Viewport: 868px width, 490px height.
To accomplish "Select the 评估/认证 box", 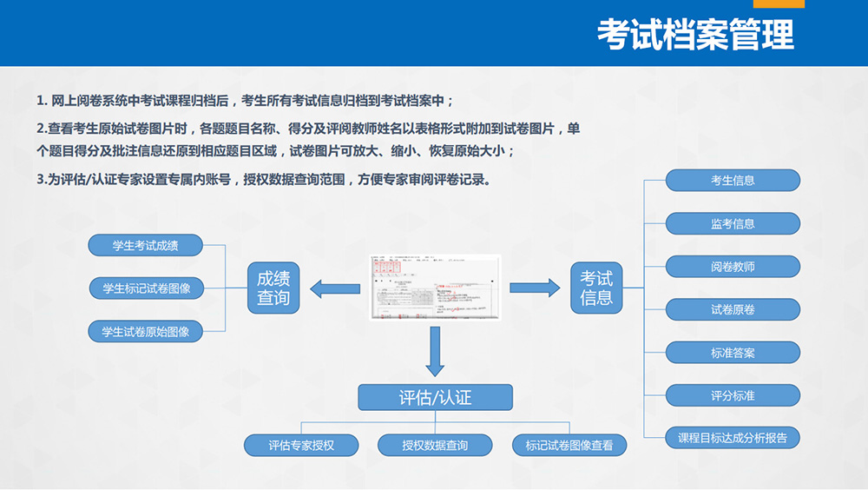I will click(x=435, y=398).
